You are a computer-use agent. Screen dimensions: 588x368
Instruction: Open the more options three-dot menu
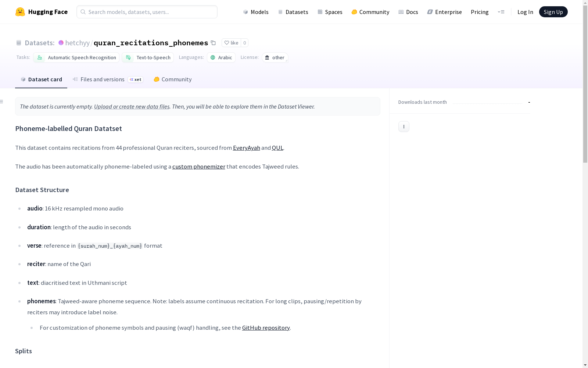pos(404,127)
